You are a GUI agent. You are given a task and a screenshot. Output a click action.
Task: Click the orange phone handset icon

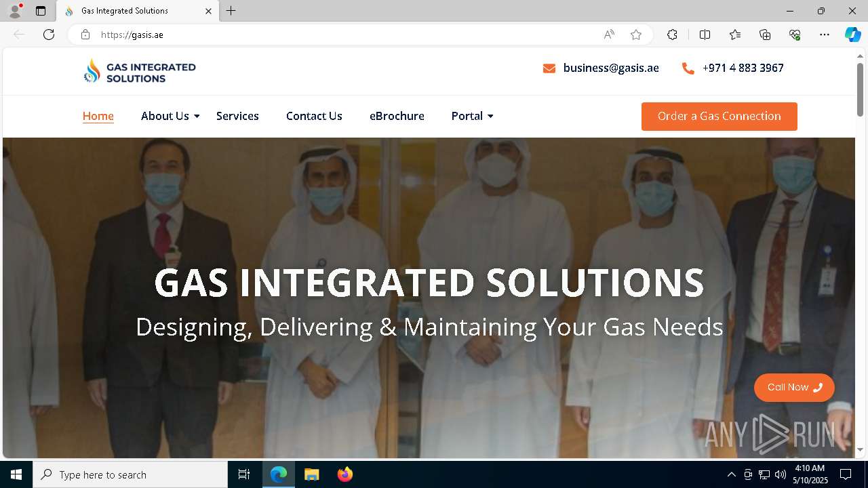tap(688, 68)
